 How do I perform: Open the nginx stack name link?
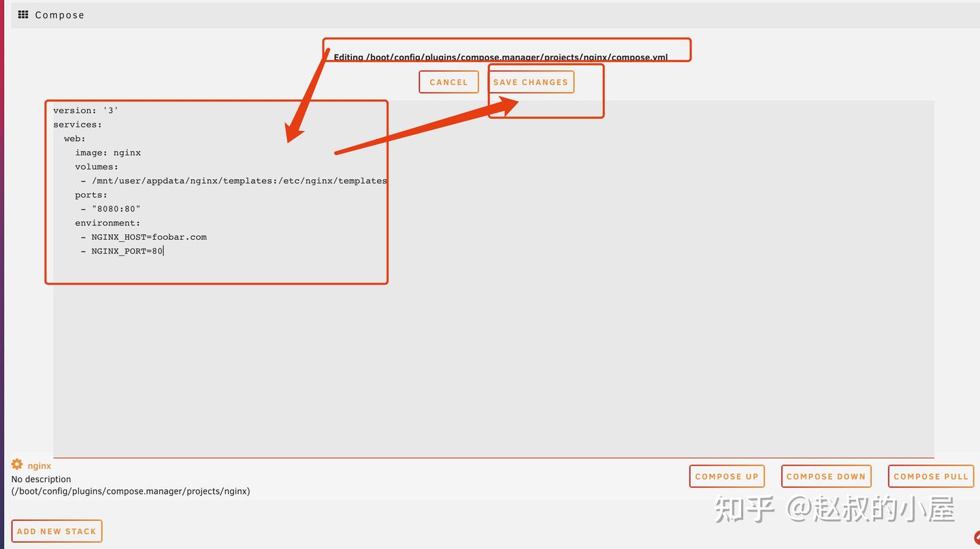click(39, 465)
